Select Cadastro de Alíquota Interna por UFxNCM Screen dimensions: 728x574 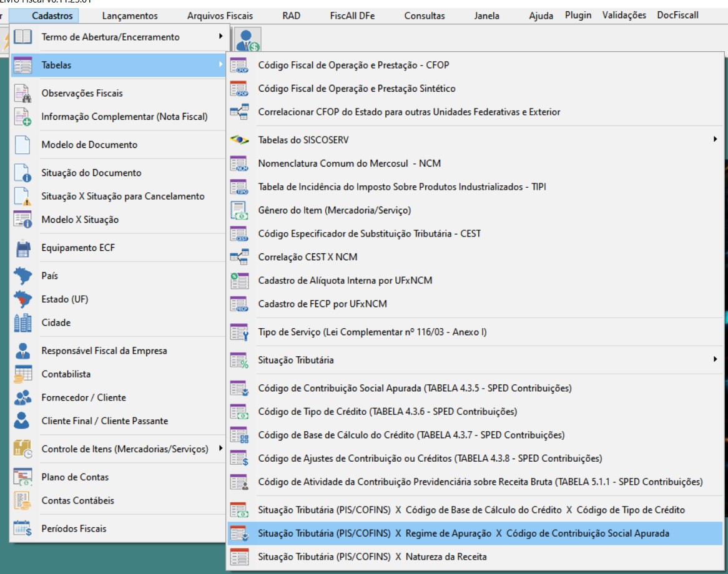475,280
